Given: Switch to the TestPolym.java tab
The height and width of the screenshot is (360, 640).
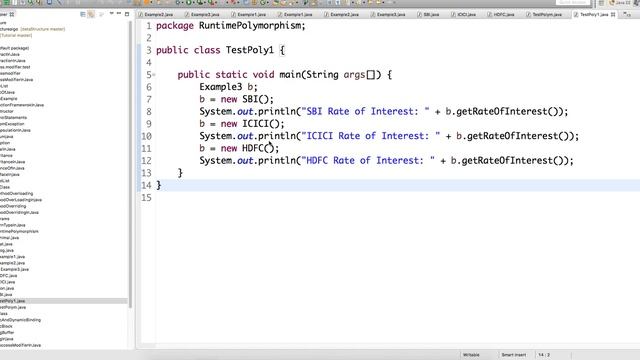Looking at the screenshot, I should (544, 15).
